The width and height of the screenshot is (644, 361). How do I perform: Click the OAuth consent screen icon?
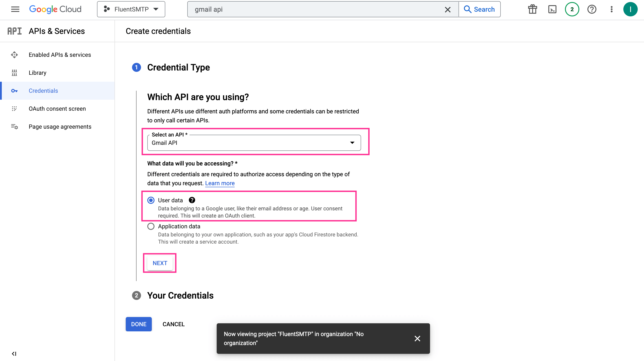(15, 109)
